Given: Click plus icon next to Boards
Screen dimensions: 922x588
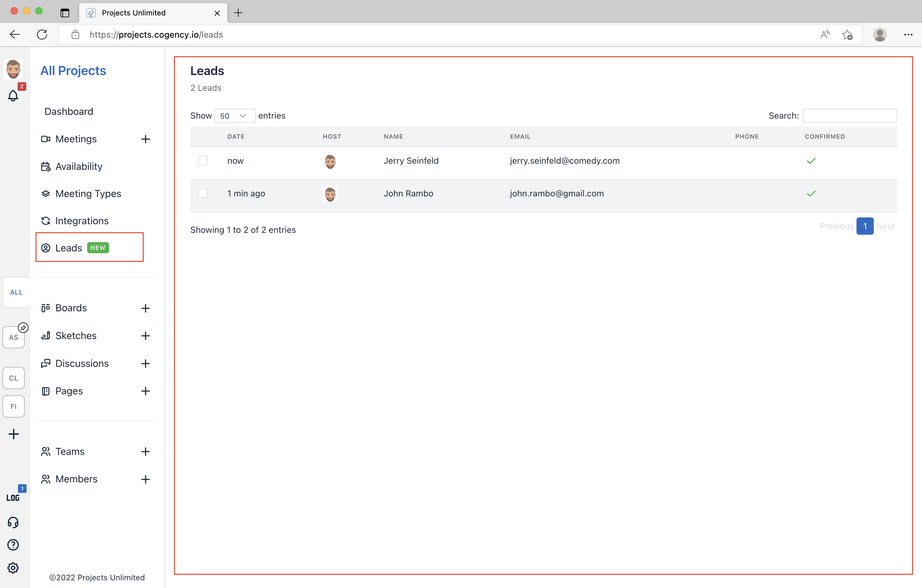Looking at the screenshot, I should (145, 308).
